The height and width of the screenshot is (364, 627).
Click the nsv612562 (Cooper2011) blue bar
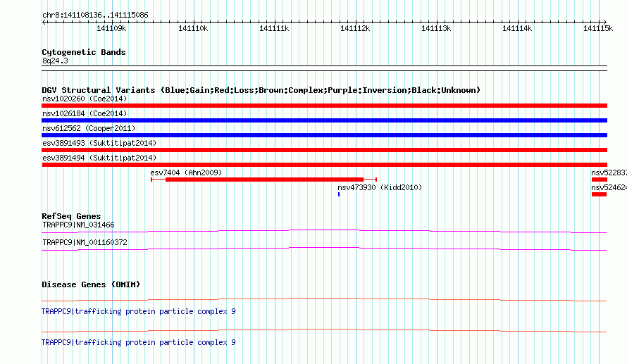(324, 135)
